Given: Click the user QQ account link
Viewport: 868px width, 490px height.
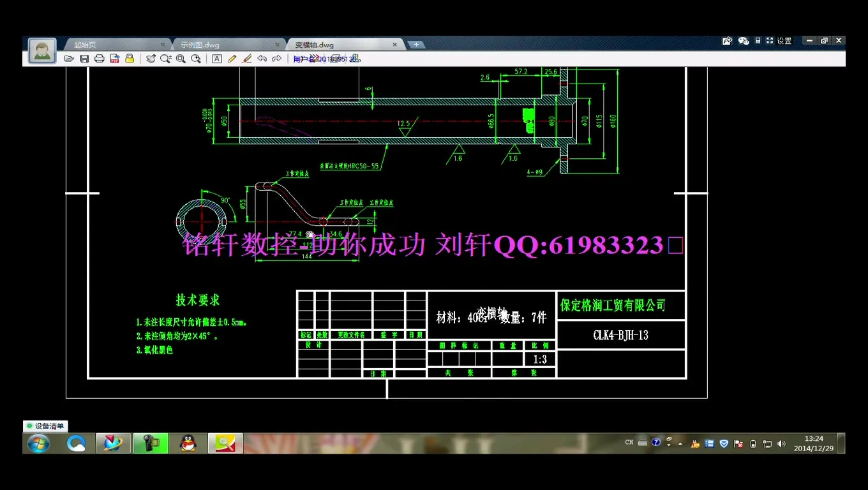Looking at the screenshot, I should coord(325,58).
